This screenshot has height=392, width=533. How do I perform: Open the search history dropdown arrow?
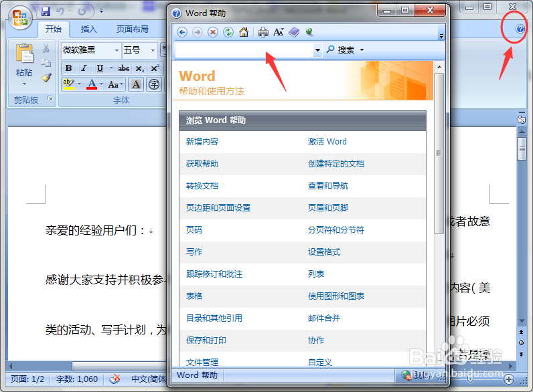317,50
